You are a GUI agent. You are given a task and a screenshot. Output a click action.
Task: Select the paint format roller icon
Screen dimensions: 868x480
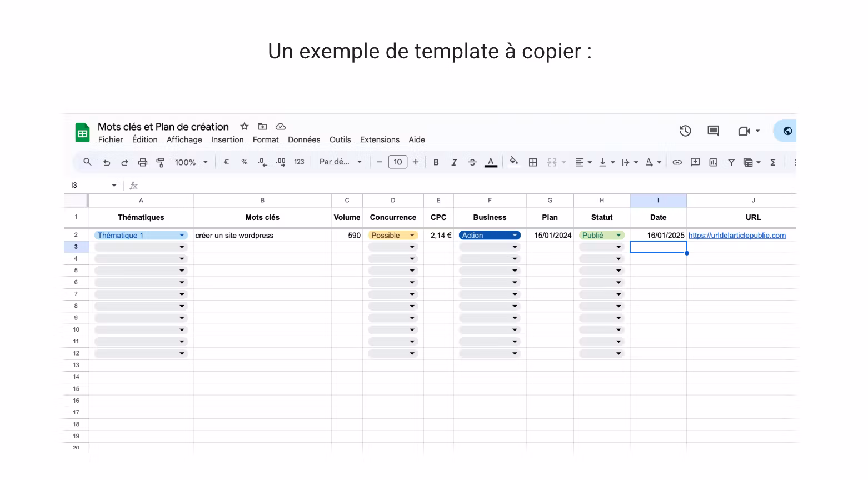(x=161, y=162)
